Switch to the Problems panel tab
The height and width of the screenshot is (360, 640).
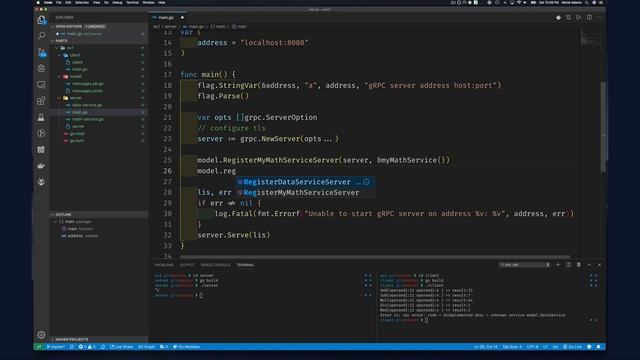(164, 265)
